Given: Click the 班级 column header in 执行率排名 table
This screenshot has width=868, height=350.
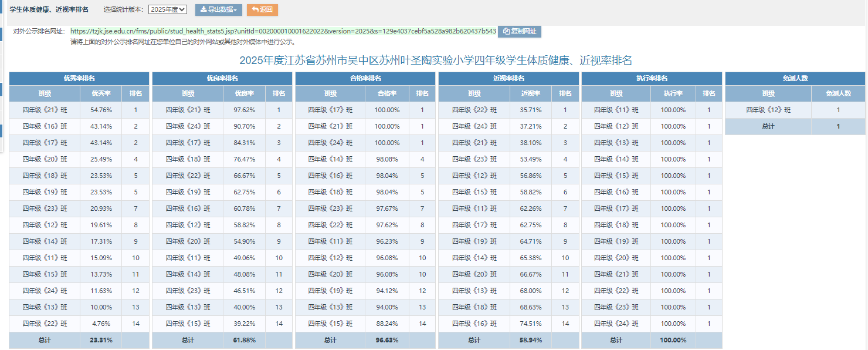Looking at the screenshot, I should coord(616,93).
